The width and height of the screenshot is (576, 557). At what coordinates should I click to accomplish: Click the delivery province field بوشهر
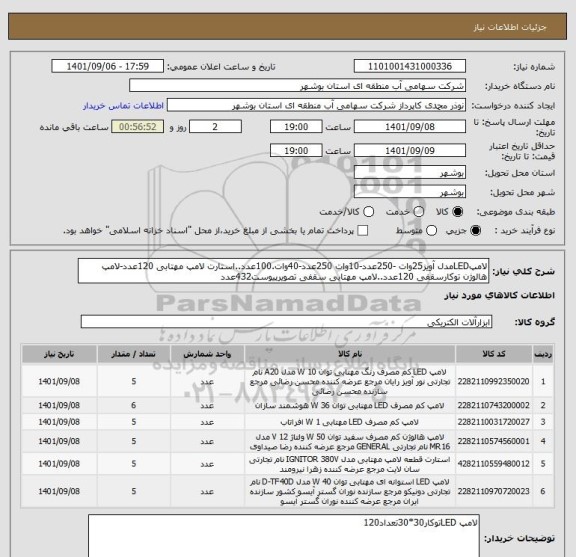(x=410, y=173)
